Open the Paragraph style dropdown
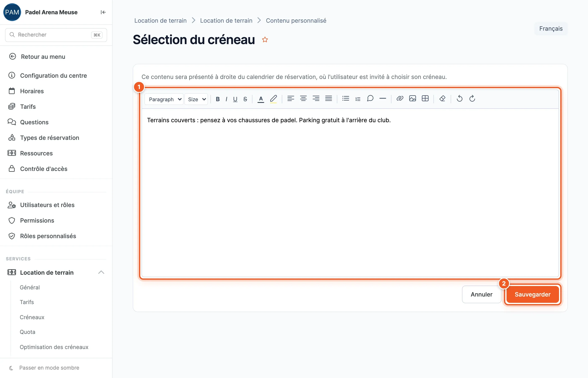Image resolution: width=588 pixels, height=378 pixels. (x=164, y=99)
